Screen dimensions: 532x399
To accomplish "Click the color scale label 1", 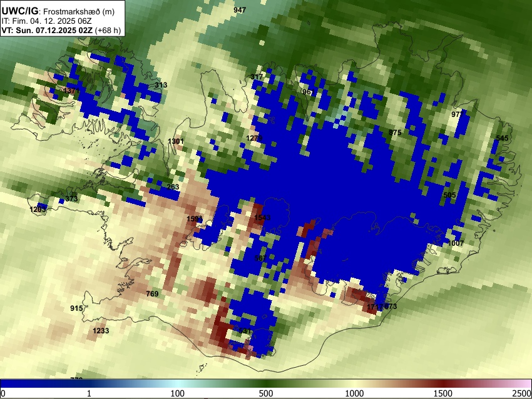I will (x=89, y=393).
